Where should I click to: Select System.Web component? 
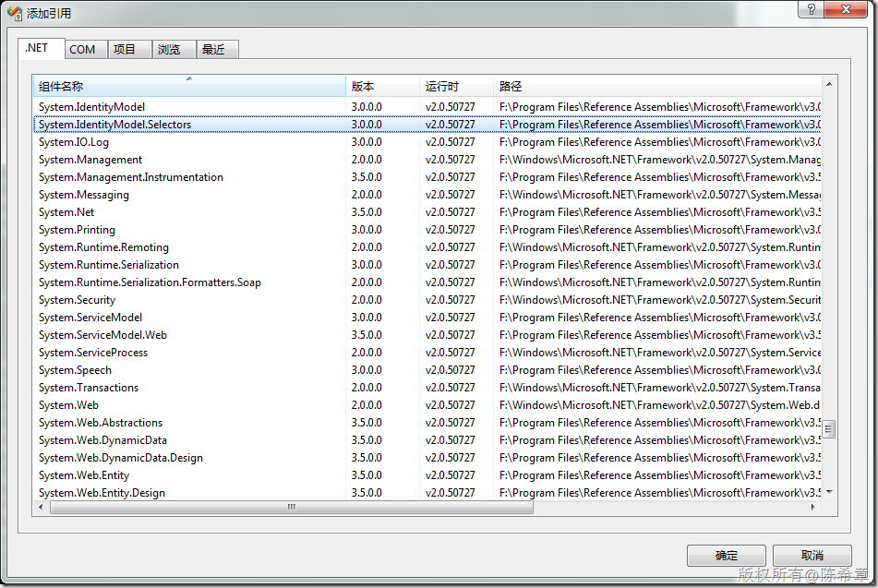(x=427, y=405)
